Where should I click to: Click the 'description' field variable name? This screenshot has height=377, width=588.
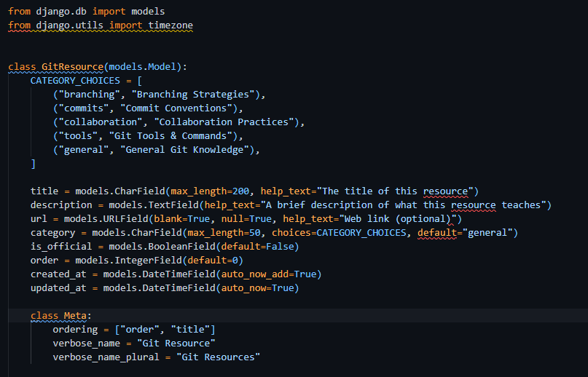point(61,205)
